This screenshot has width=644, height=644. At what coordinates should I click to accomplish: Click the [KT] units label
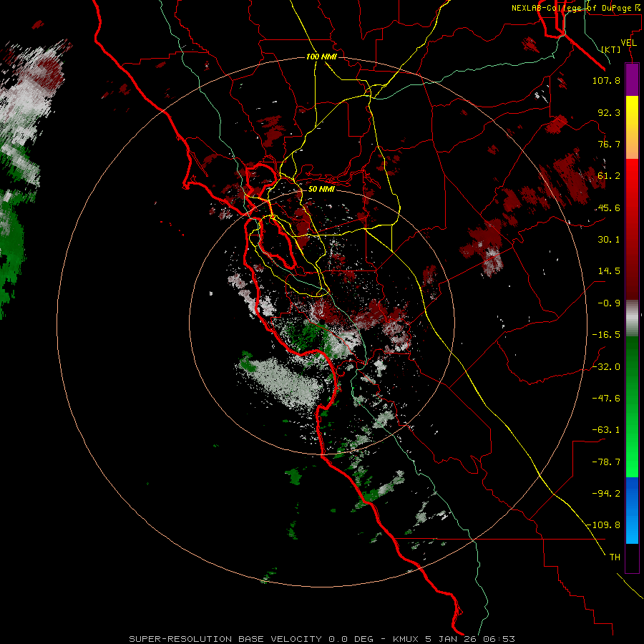tap(611, 49)
